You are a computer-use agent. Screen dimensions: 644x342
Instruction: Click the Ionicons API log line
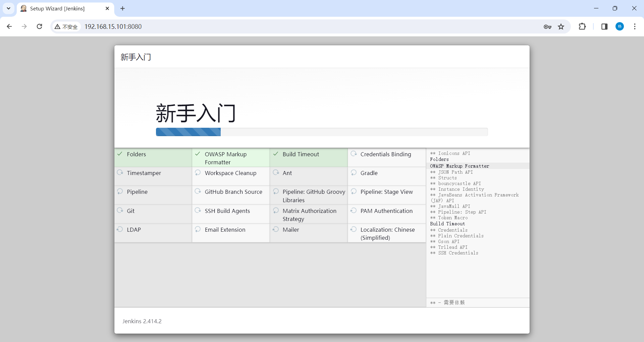450,153
